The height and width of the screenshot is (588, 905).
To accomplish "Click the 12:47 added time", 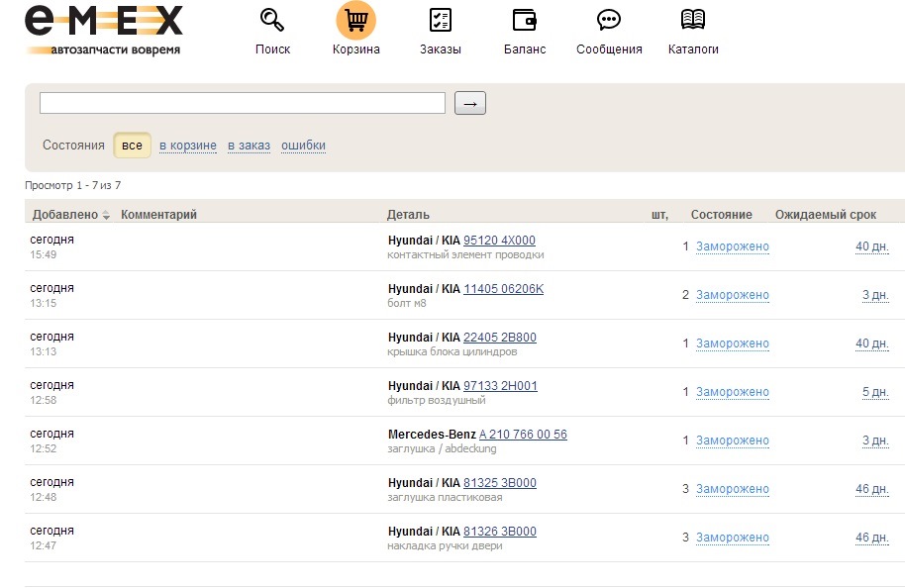I will click(44, 545).
